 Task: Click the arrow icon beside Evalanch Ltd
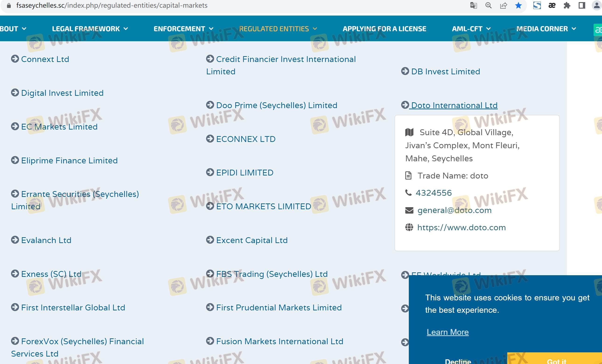coord(15,240)
